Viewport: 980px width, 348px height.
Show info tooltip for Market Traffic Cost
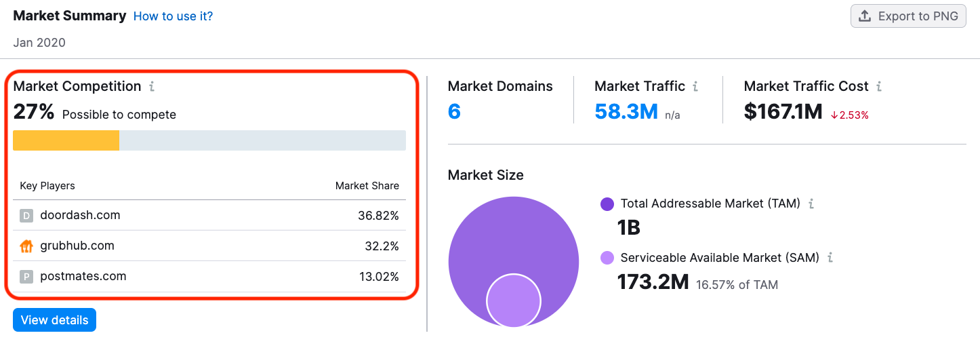pos(879,86)
